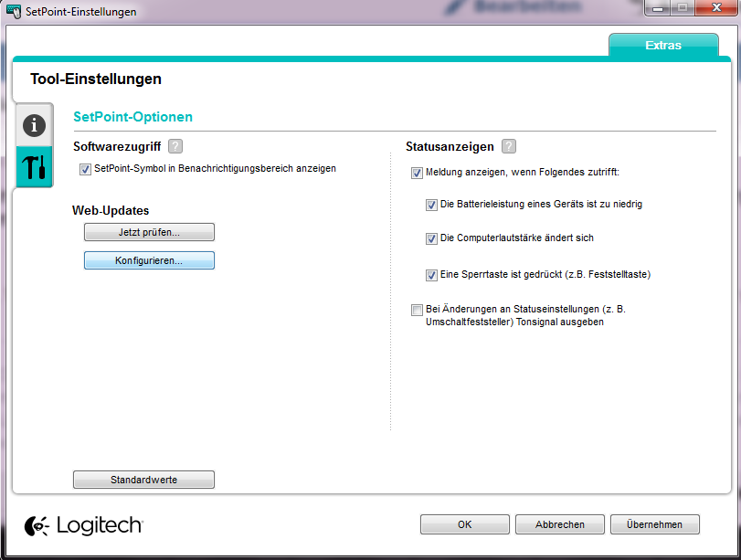Enable Tonsignal bei Änderungen an Statuseinstellungen
Screen dimensions: 741x560
(417, 310)
